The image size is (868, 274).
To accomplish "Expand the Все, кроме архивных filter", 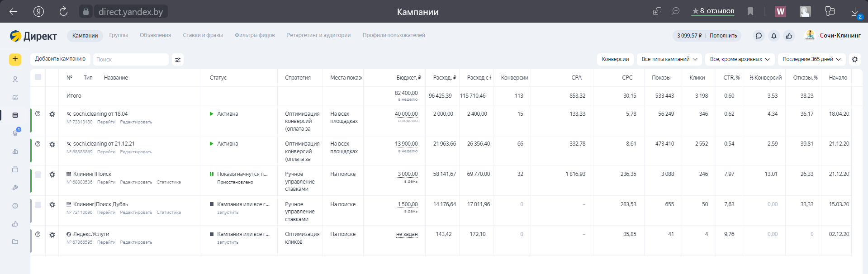I will pos(739,59).
